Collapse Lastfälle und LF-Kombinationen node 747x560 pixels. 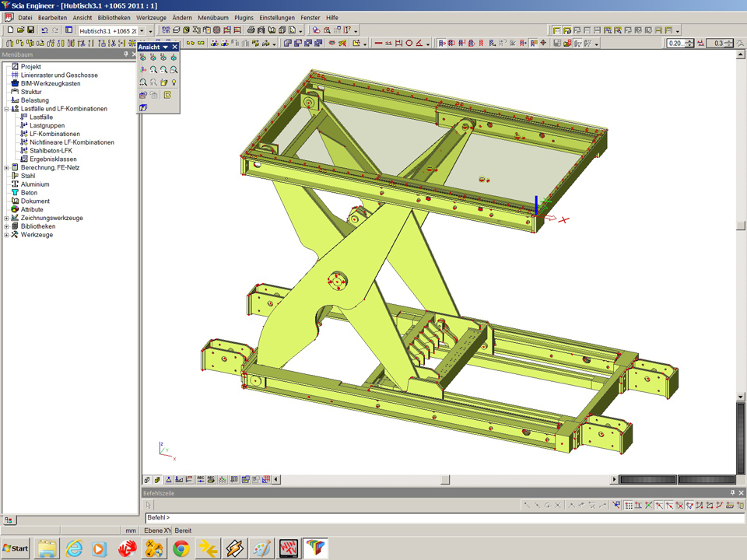click(x=6, y=109)
